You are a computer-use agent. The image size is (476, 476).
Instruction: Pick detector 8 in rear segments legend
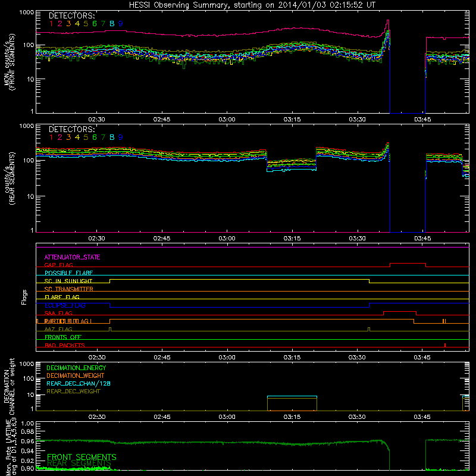pos(112,137)
